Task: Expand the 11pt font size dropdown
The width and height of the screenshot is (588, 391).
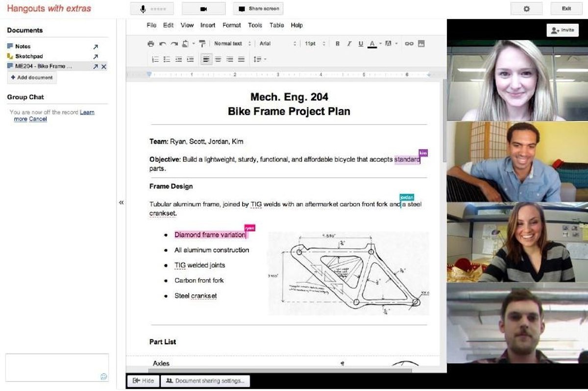Action: pyautogui.click(x=315, y=44)
